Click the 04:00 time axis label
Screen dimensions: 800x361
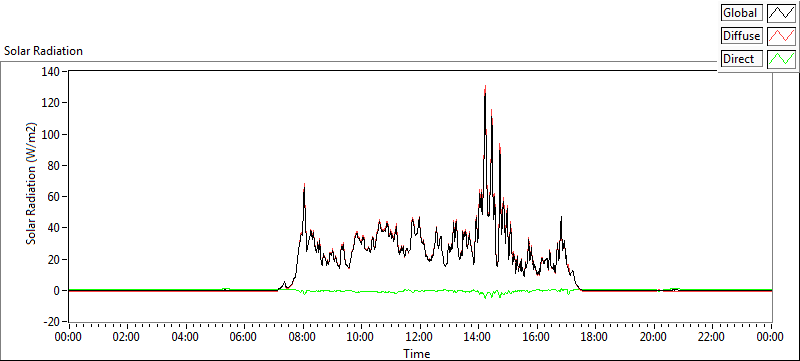(x=184, y=337)
